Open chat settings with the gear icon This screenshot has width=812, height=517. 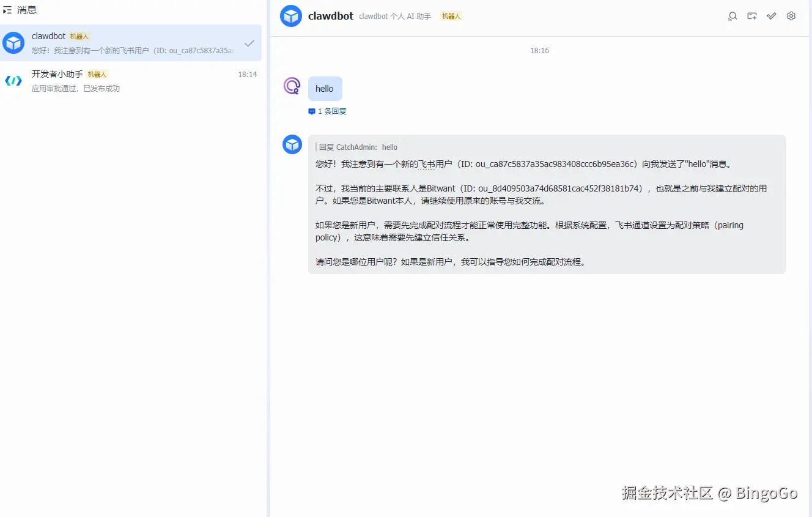pyautogui.click(x=791, y=16)
